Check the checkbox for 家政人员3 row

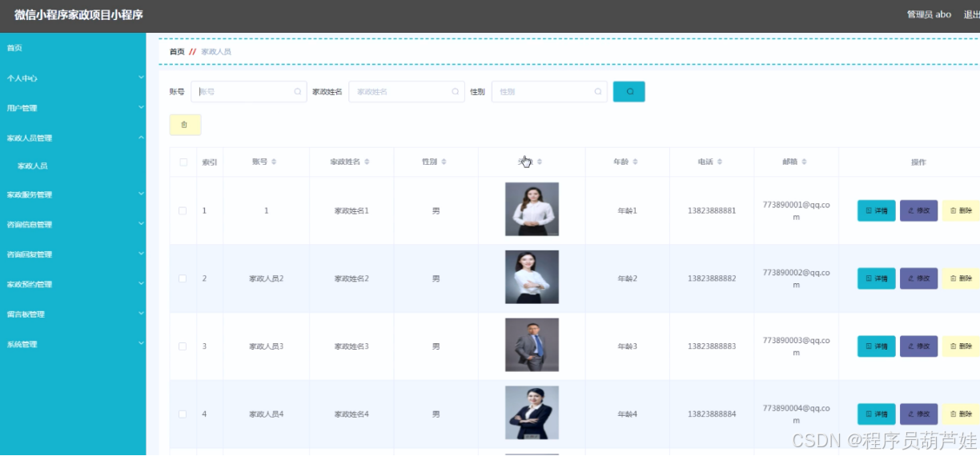point(183,346)
